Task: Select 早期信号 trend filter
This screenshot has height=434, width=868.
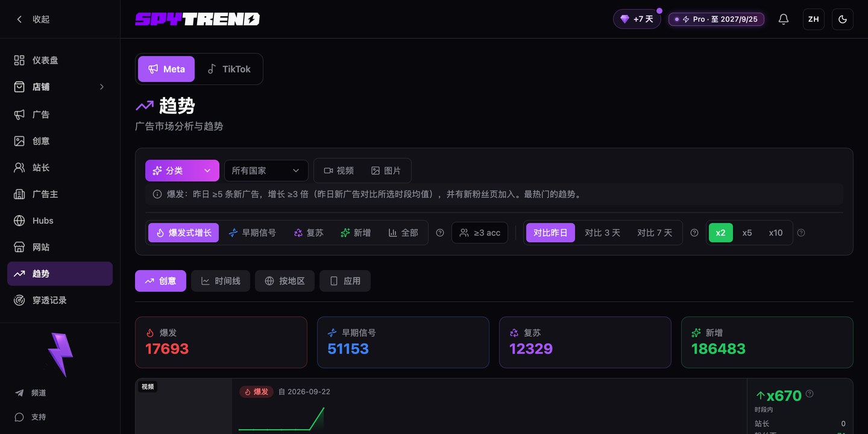Action: (253, 233)
